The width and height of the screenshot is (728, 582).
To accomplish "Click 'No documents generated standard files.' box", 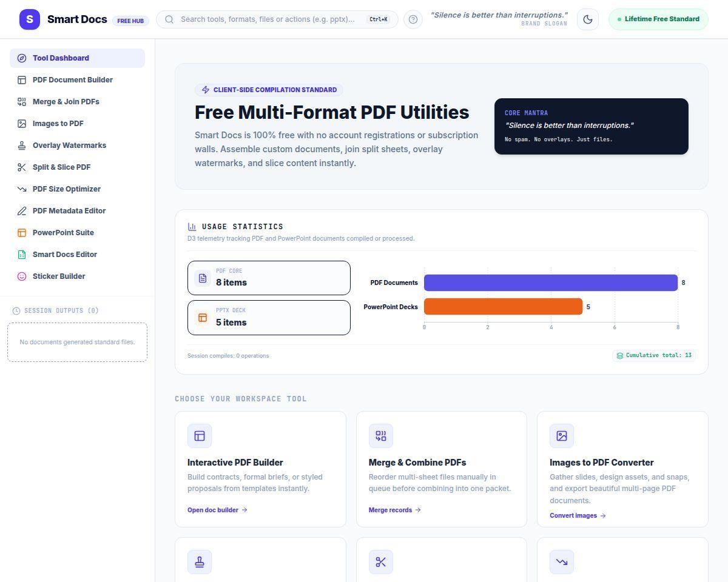I will click(x=77, y=343).
